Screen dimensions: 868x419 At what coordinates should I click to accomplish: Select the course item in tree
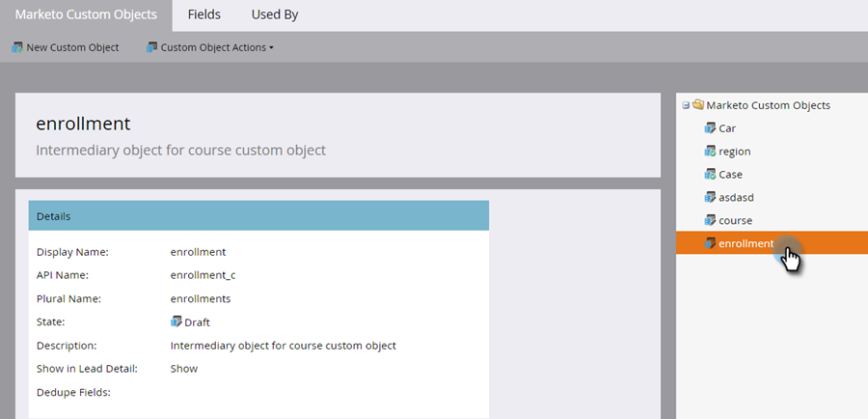coord(735,220)
